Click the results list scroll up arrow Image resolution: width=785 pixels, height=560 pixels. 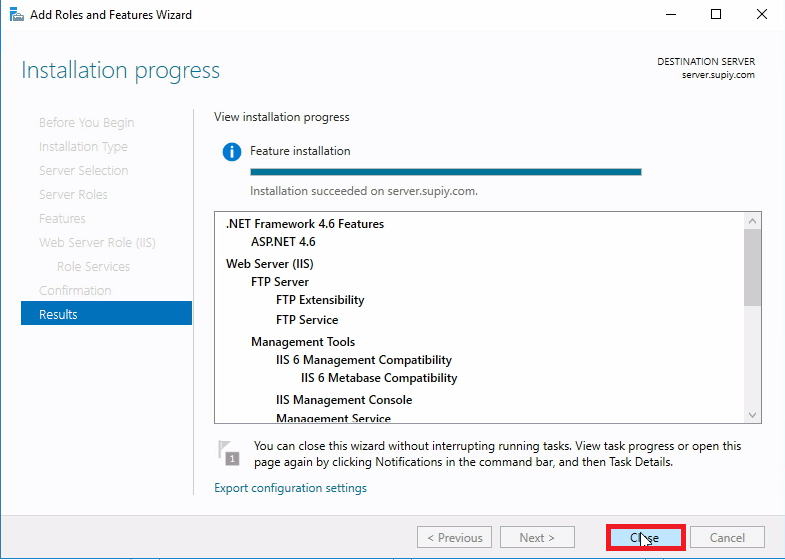(x=752, y=221)
